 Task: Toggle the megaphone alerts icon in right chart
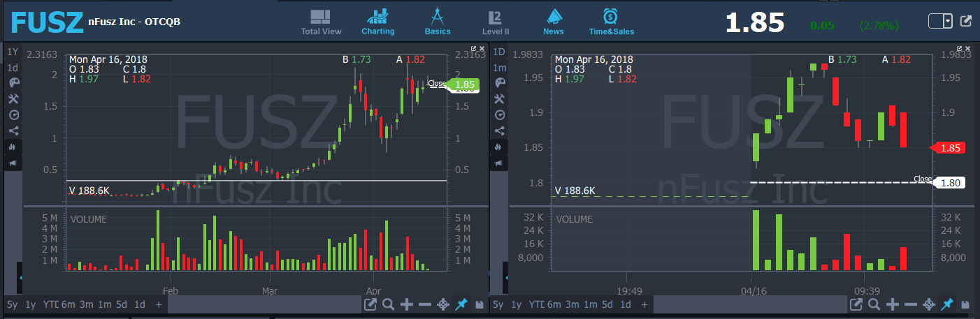click(x=500, y=163)
